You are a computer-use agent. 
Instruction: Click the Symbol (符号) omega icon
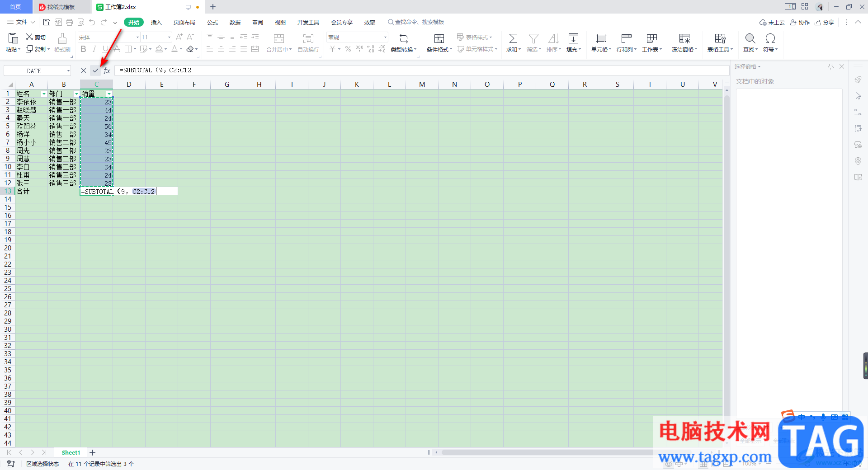[x=770, y=38]
